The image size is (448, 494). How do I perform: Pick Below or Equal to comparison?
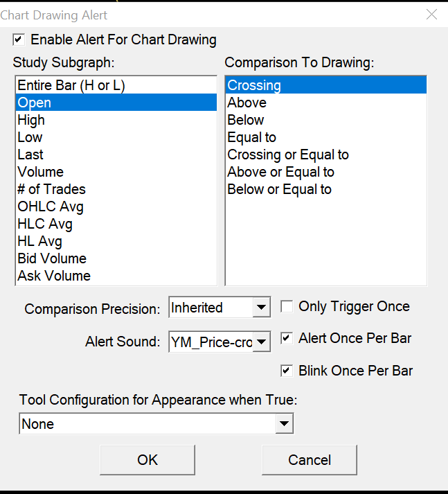click(280, 189)
